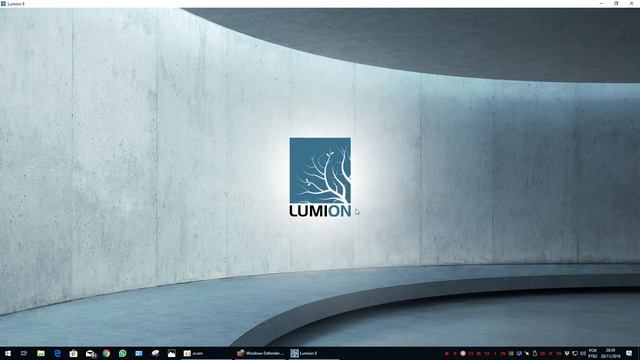Select the Lumion 8 taskbar button
640x360 pixels.
click(314, 353)
